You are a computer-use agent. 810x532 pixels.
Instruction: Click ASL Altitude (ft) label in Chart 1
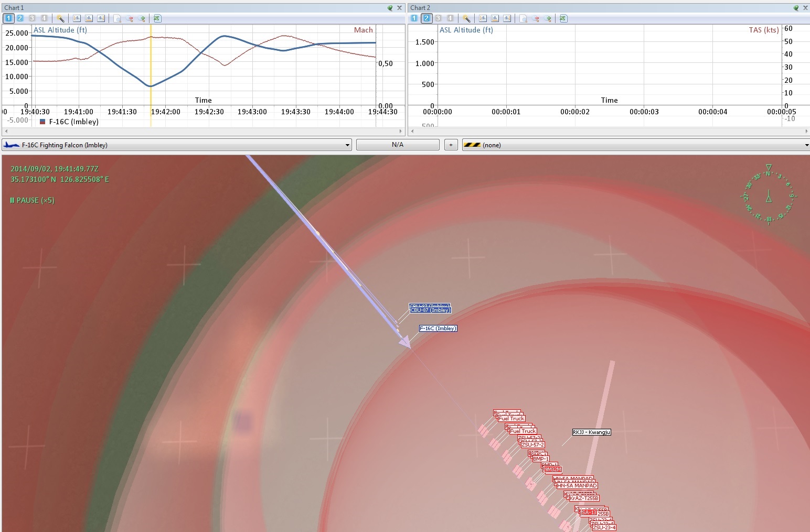(60, 30)
